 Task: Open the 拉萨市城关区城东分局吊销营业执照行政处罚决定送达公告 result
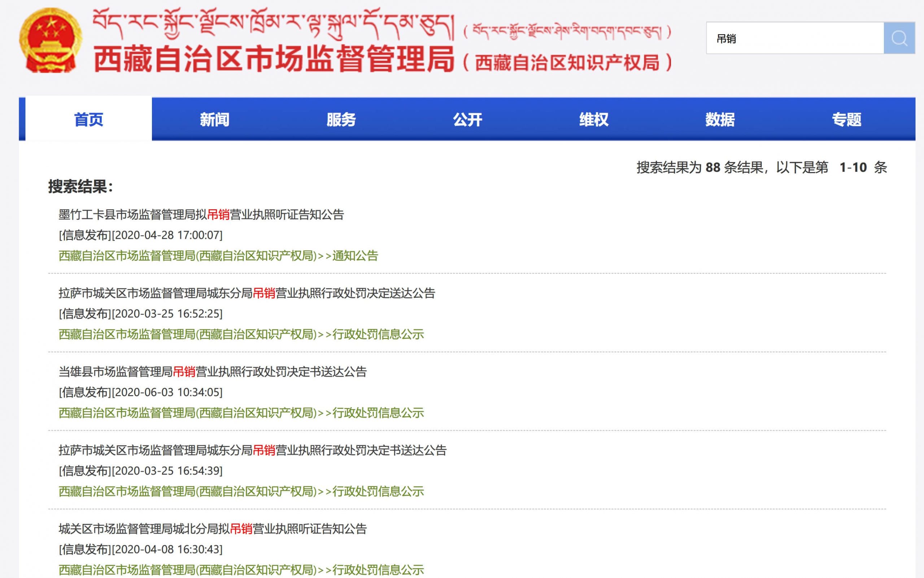coord(249,294)
